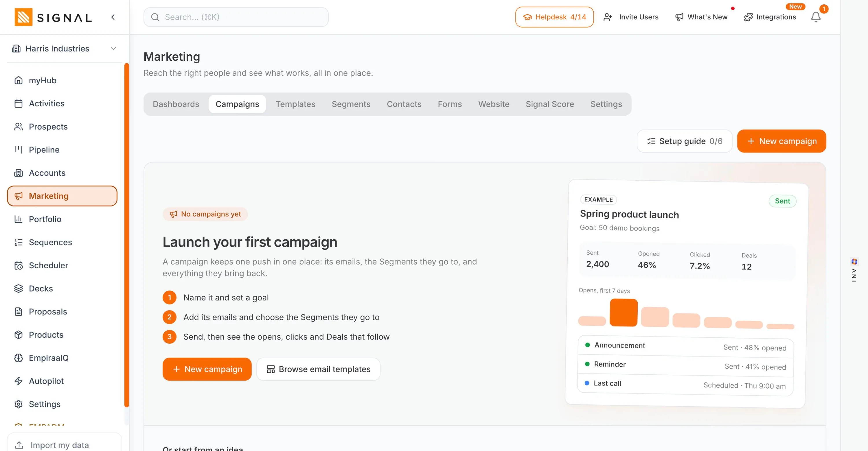Click the Last call Scheduled row
868x451 pixels.
coord(685,384)
